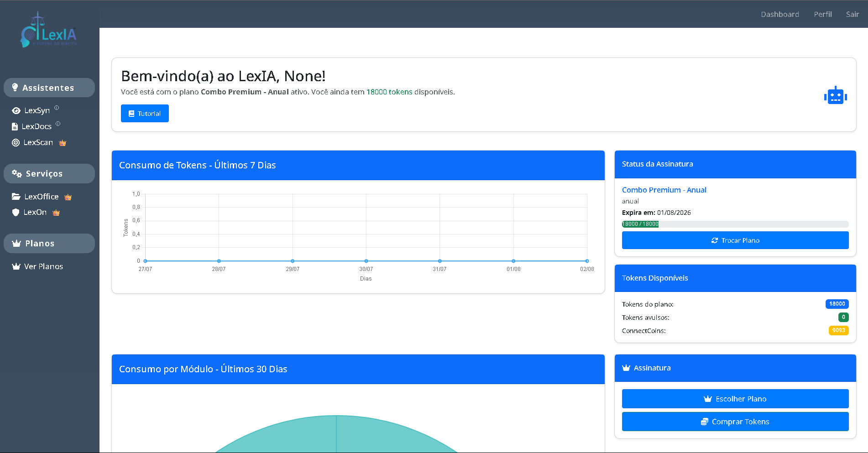Click the 18000 Tokens do plano badge
The height and width of the screenshot is (453, 868).
coord(837,304)
